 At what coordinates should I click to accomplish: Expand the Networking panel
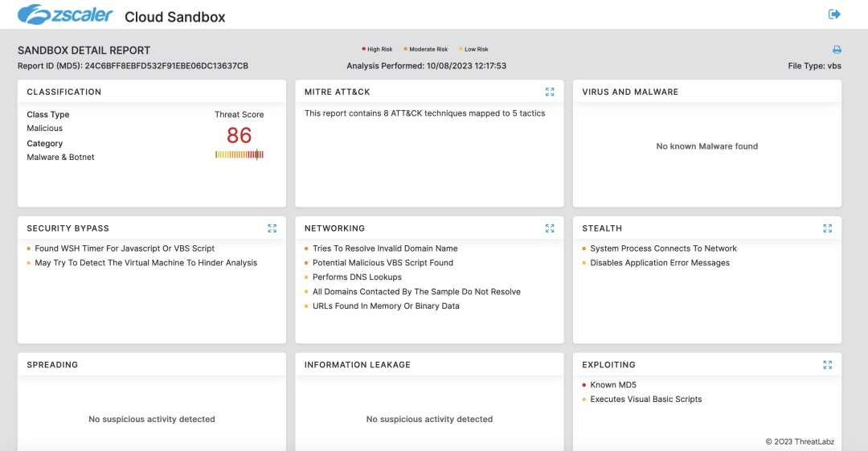(x=550, y=229)
